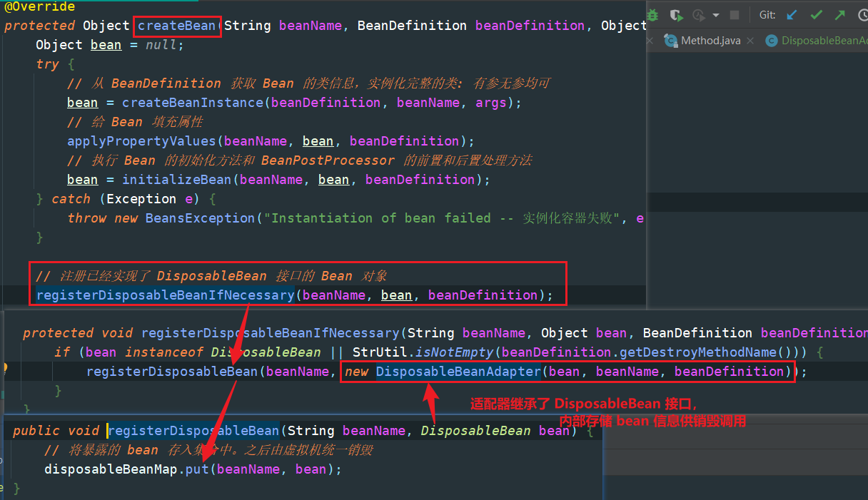Image resolution: width=868 pixels, height=500 pixels.
Task: Open Git history clock icon
Action: pyautogui.click(x=862, y=15)
